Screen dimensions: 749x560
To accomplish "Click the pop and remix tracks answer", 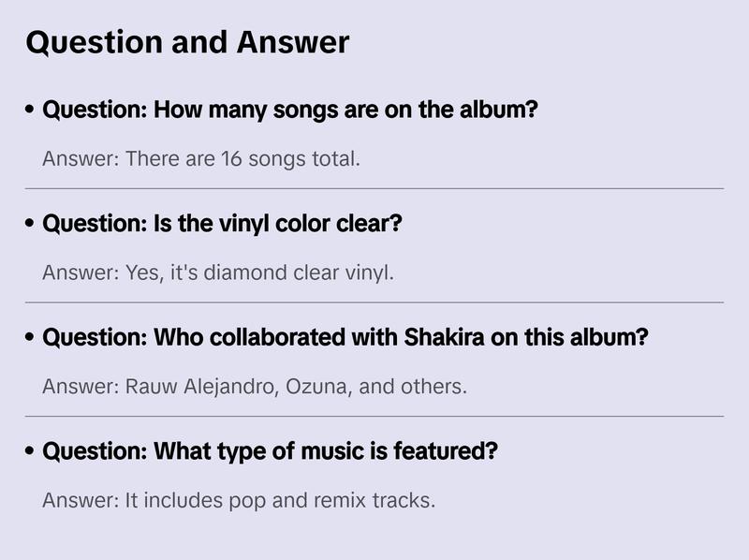I will click(239, 500).
